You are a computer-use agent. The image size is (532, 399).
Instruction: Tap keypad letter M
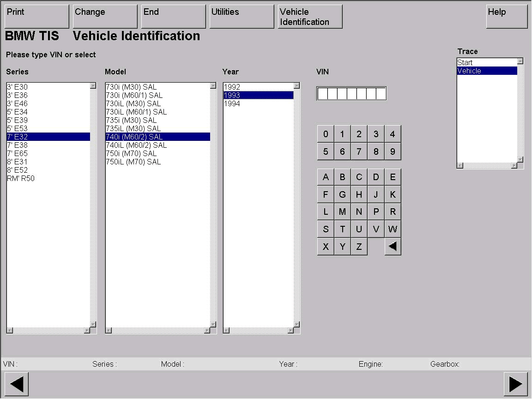coord(342,212)
